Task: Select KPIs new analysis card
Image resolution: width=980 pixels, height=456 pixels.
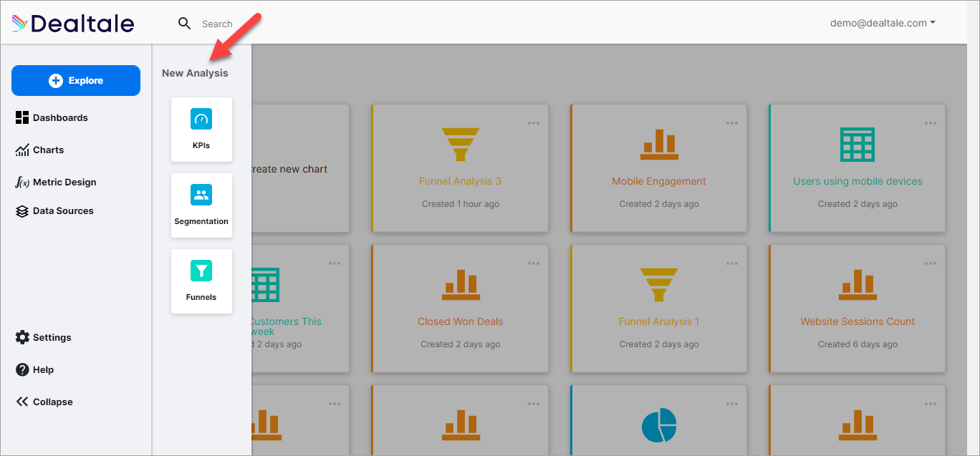Action: pyautogui.click(x=201, y=130)
